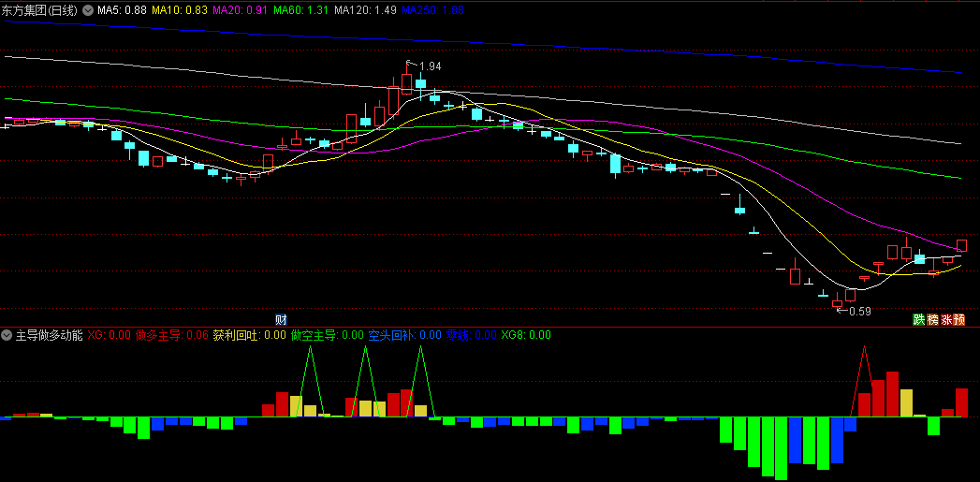
Task: Click the 财 financial marker icon
Action: (281, 319)
